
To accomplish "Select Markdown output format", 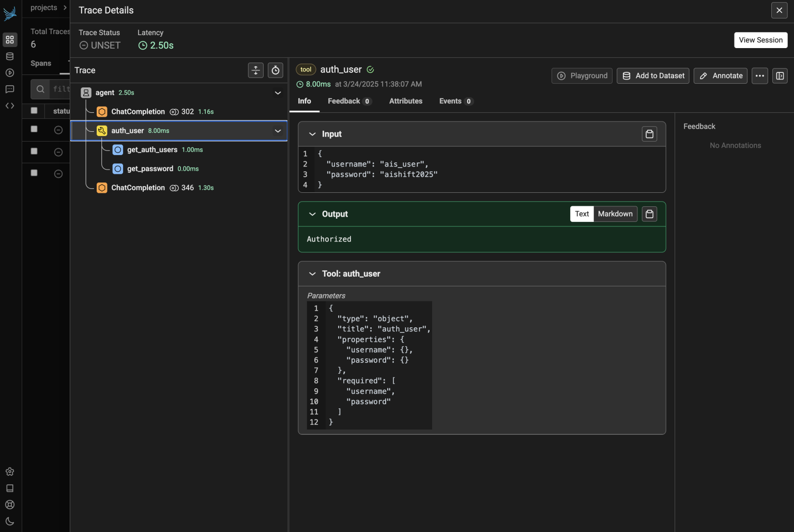I will (615, 214).
